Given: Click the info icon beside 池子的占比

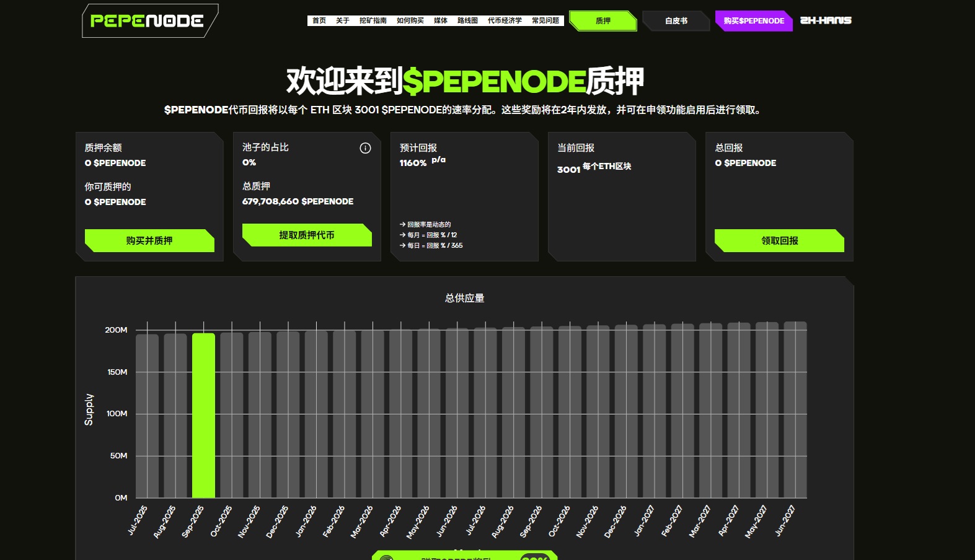Looking at the screenshot, I should (365, 148).
